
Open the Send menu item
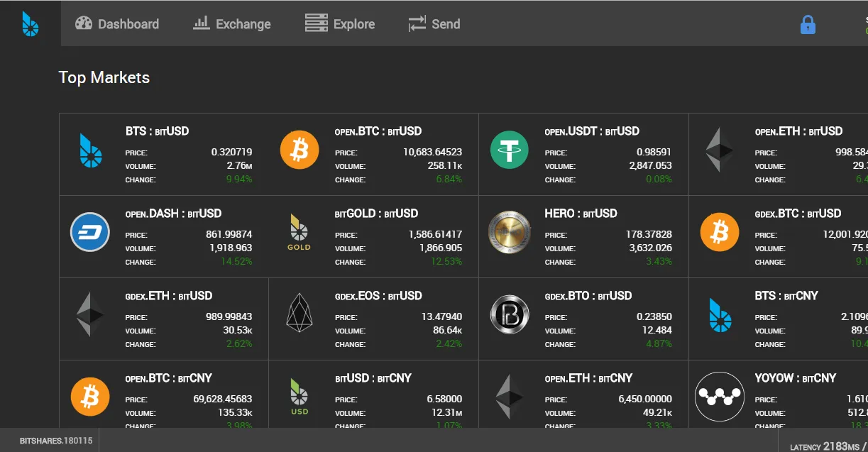(434, 23)
